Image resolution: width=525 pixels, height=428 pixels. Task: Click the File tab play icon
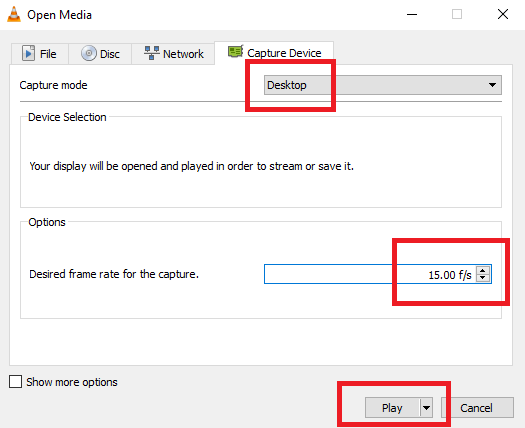[x=28, y=53]
